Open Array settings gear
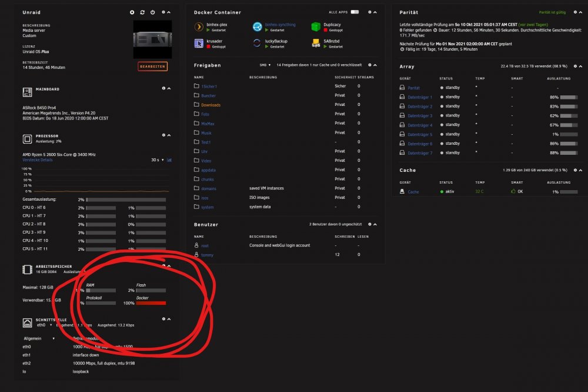Viewport: 588px width, 392px height. tap(575, 67)
